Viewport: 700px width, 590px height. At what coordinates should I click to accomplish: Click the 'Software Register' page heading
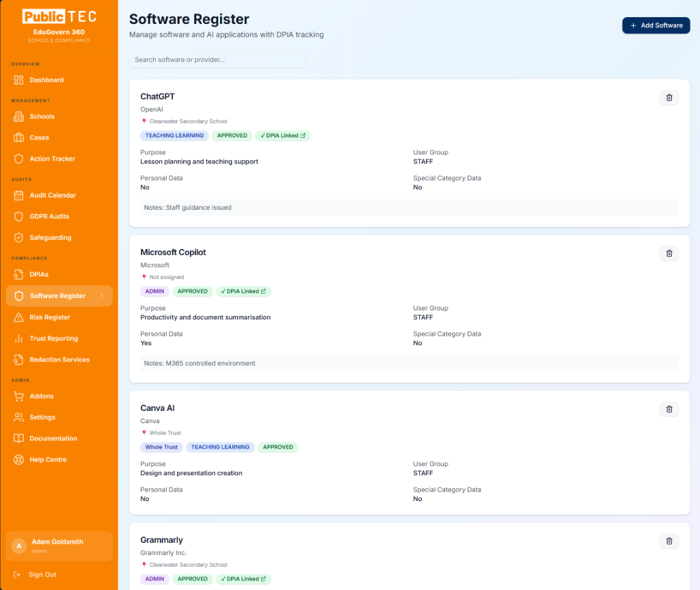(189, 19)
